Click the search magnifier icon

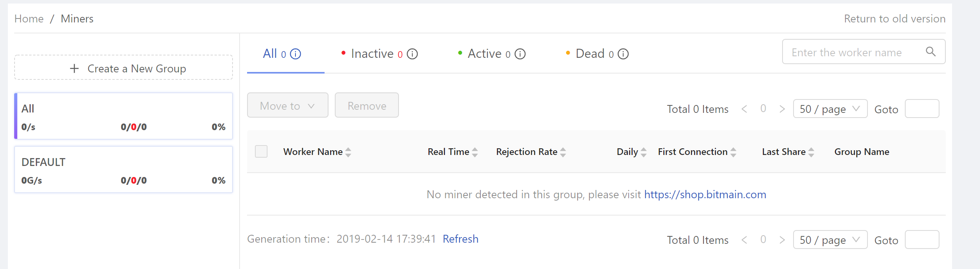click(x=931, y=52)
